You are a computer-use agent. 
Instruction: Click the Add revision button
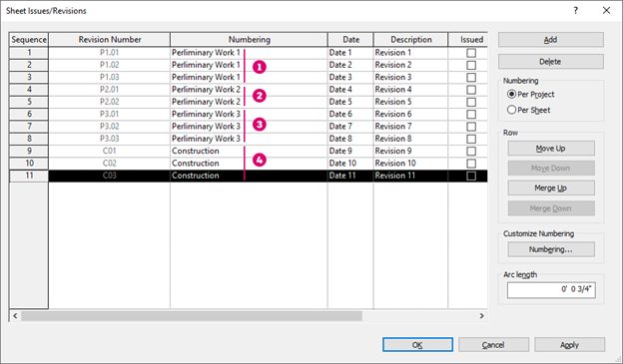551,40
